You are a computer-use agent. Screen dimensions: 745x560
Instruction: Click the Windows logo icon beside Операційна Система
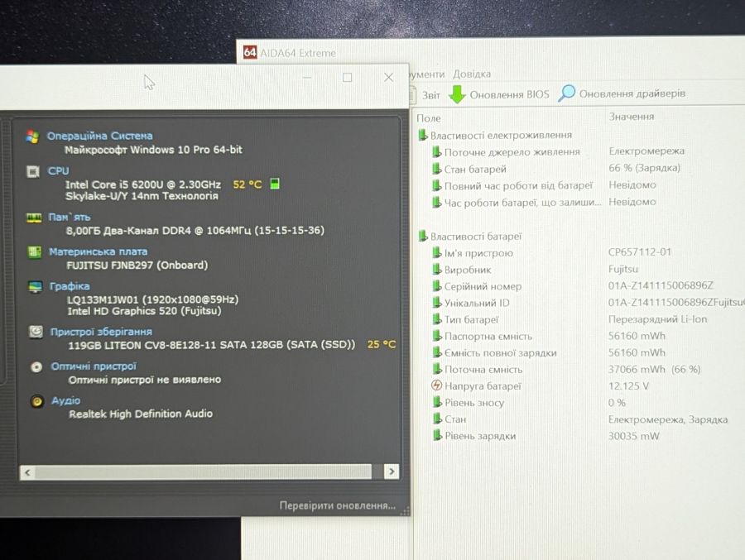point(32,136)
